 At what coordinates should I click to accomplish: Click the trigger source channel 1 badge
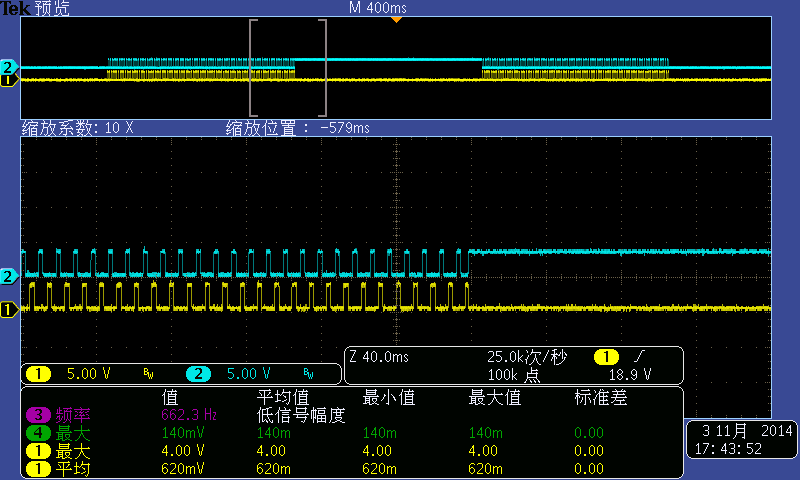pyautogui.click(x=606, y=357)
